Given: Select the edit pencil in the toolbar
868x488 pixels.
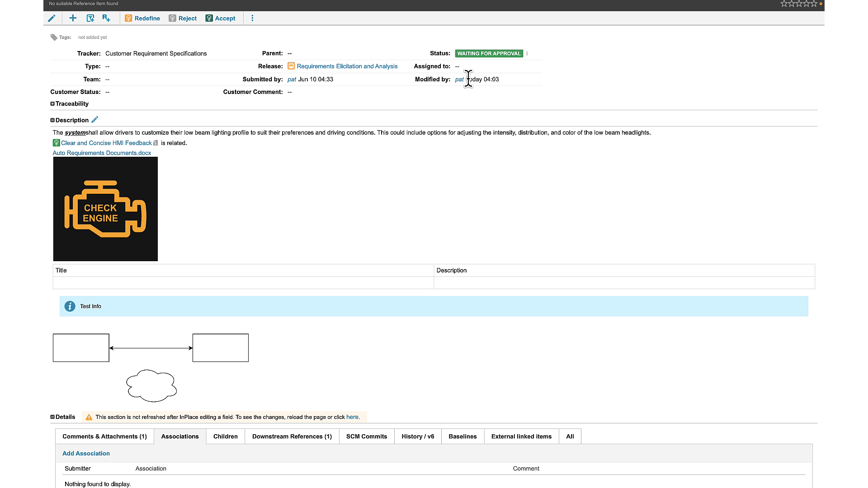Looking at the screenshot, I should coord(52,18).
